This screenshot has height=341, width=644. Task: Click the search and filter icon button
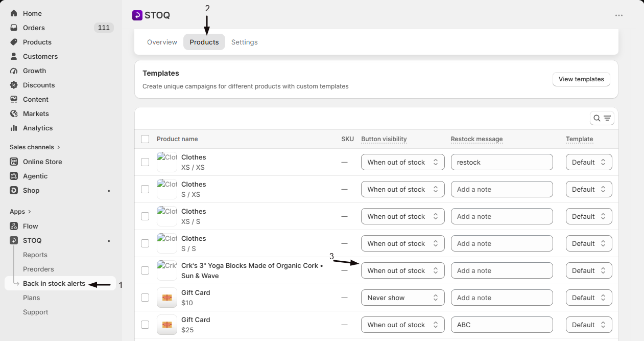pyautogui.click(x=602, y=118)
